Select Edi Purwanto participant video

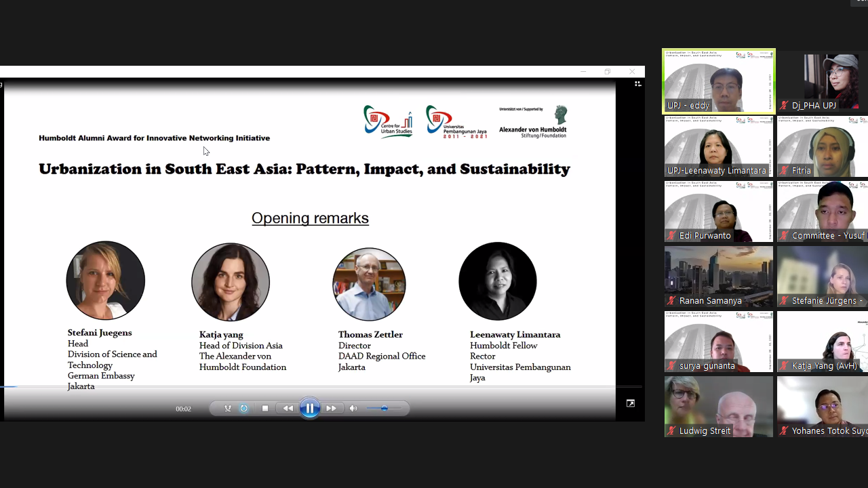click(x=719, y=211)
